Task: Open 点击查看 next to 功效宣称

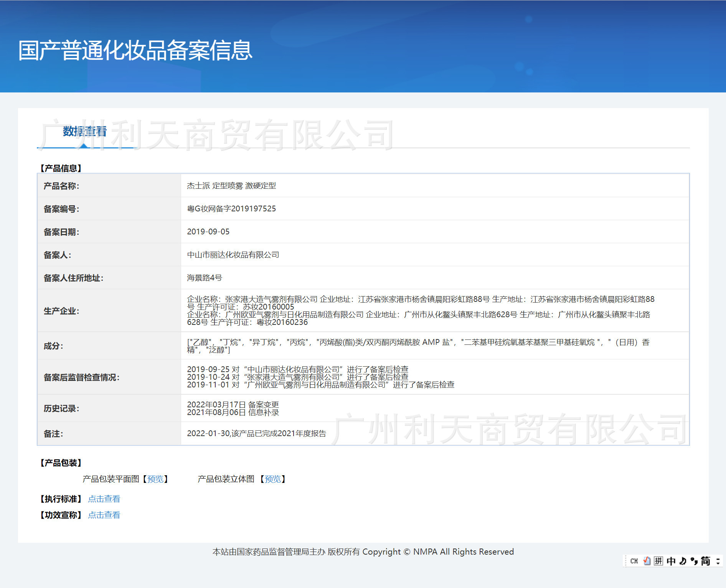Action: click(104, 515)
